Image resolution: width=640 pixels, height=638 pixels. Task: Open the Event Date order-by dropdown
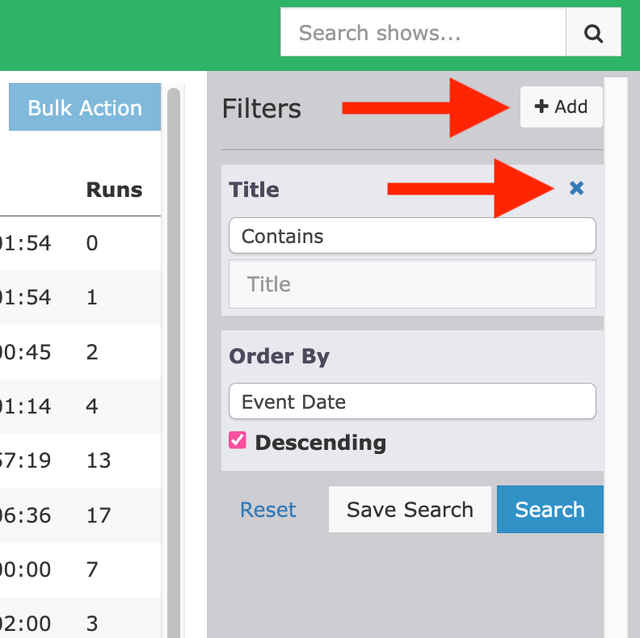point(412,402)
